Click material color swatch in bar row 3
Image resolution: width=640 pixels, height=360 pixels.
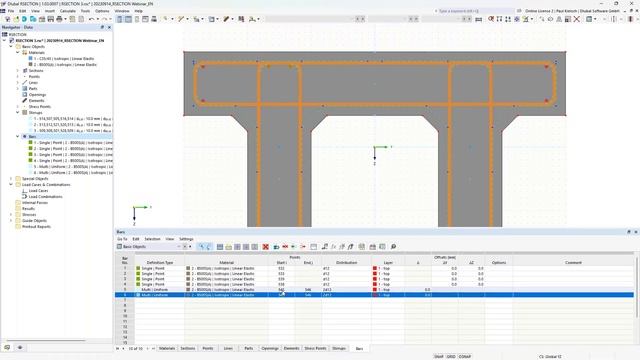coord(188,279)
